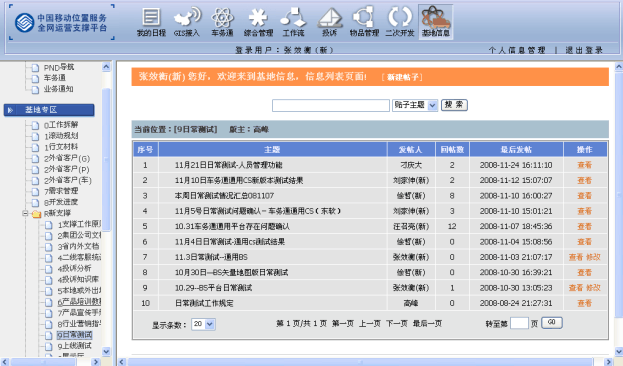The width and height of the screenshot is (623, 366).
Task: Open post 11月10日车务通通用CS新版本测试结果
Action: pyautogui.click(x=239, y=180)
